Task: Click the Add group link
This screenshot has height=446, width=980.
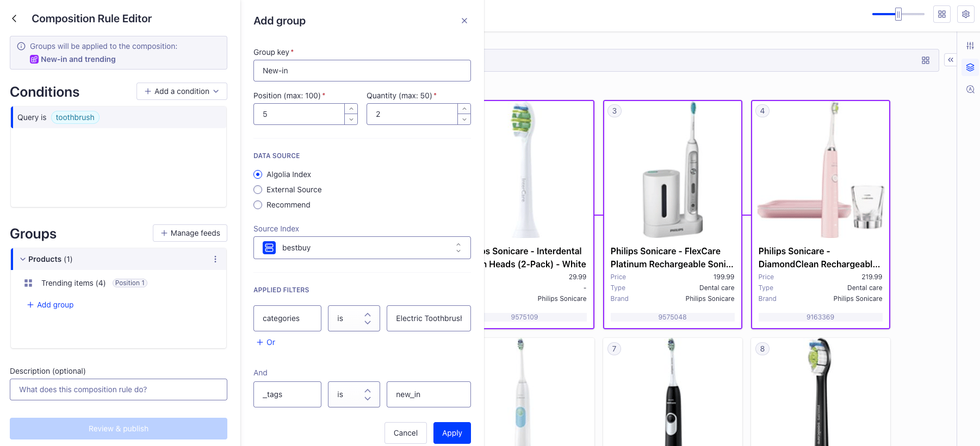Action: (x=50, y=305)
